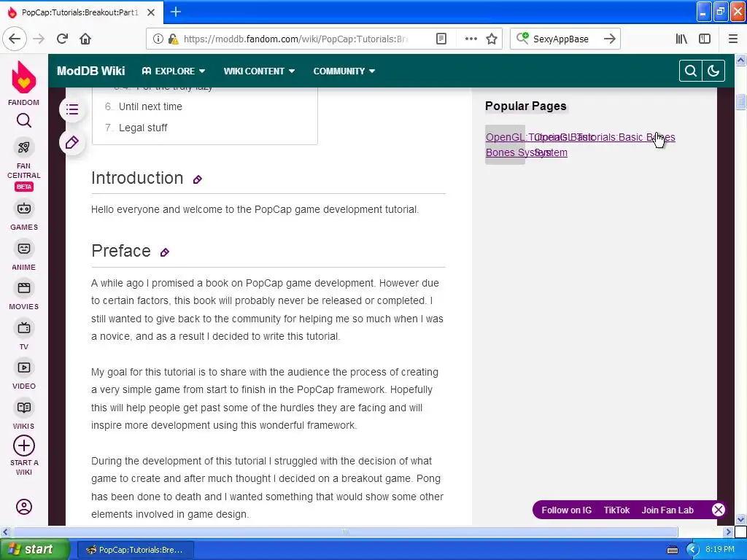Expand the Community dropdown menu
Image resolution: width=747 pixels, height=560 pixels.
344,71
